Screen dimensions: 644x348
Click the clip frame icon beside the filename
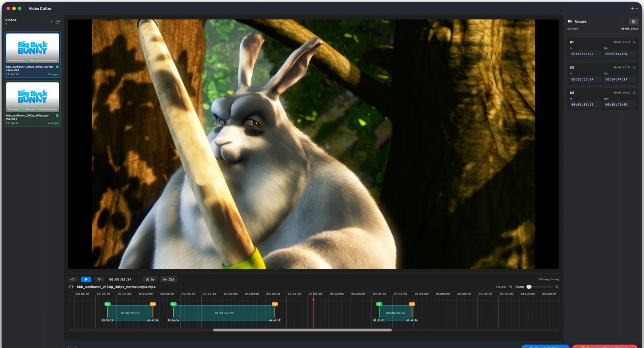(x=71, y=287)
